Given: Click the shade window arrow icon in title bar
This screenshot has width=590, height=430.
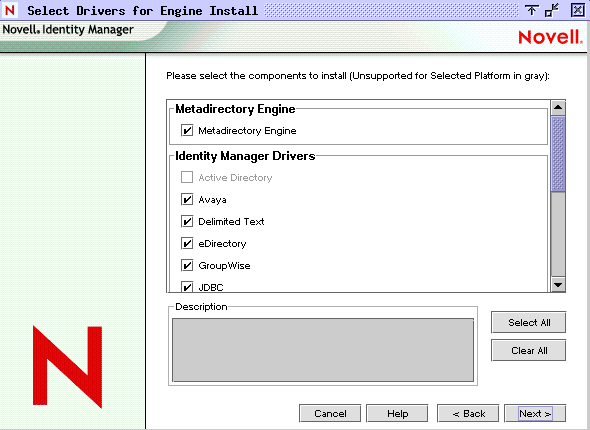Looking at the screenshot, I should click(531, 10).
